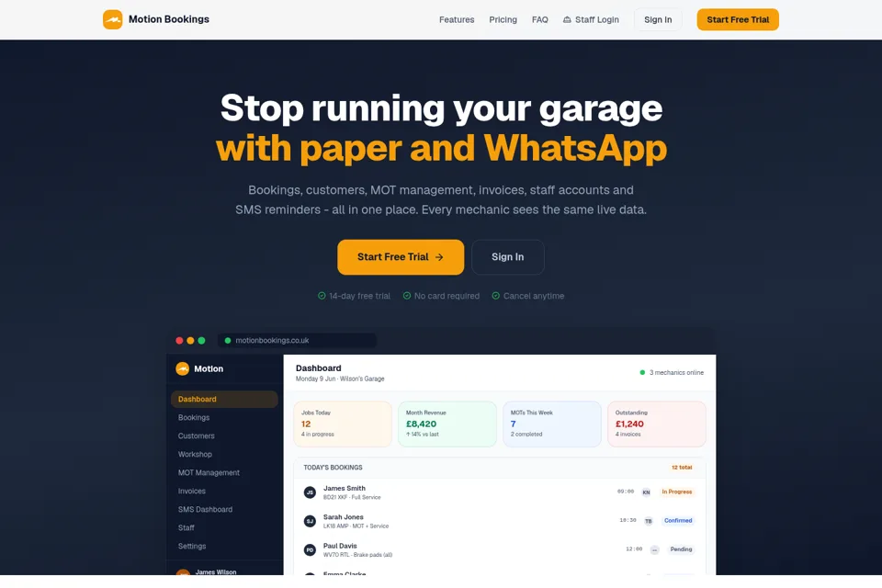Image resolution: width=882 pixels, height=588 pixels.
Task: Open the James Smith booking row
Action: (500, 492)
